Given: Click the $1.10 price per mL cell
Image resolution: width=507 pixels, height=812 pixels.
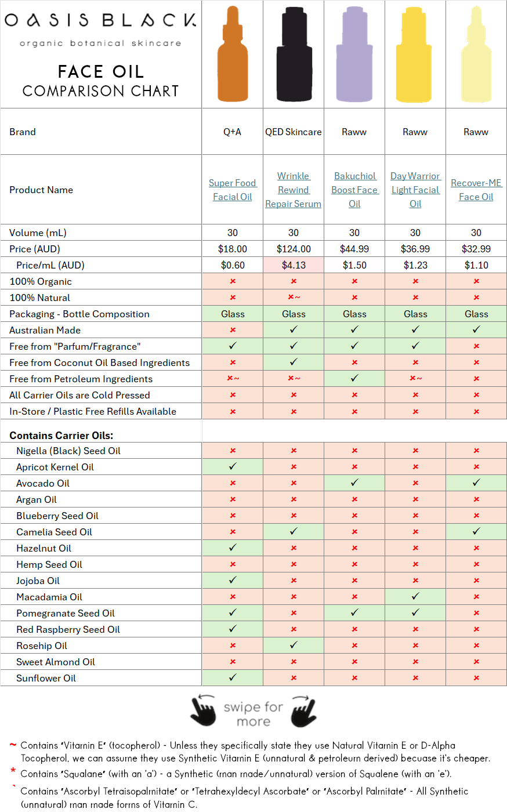Looking at the screenshot, I should click(476, 265).
